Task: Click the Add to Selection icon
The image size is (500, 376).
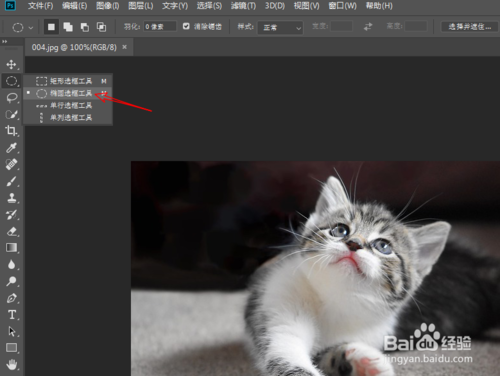Action: pyautogui.click(x=68, y=27)
